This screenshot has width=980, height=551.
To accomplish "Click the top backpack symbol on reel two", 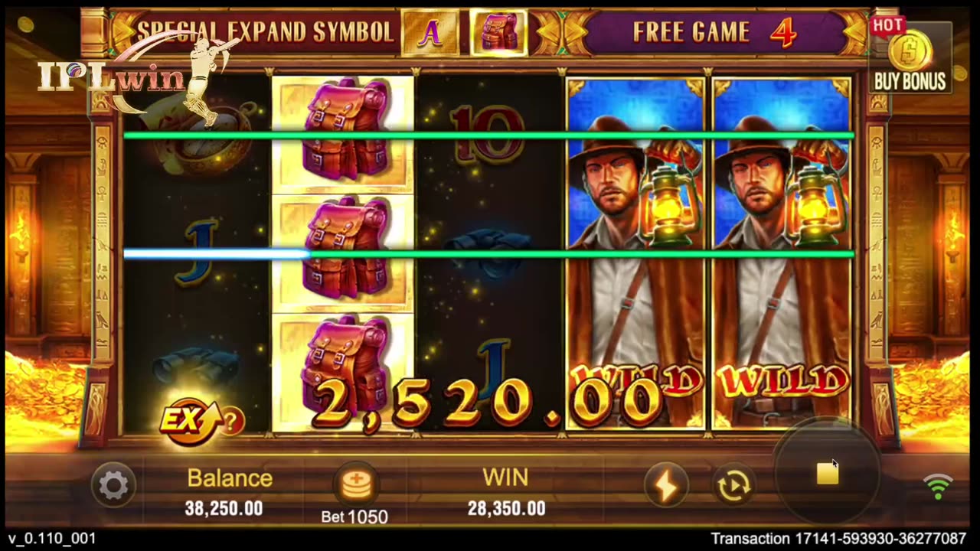I will [343, 133].
